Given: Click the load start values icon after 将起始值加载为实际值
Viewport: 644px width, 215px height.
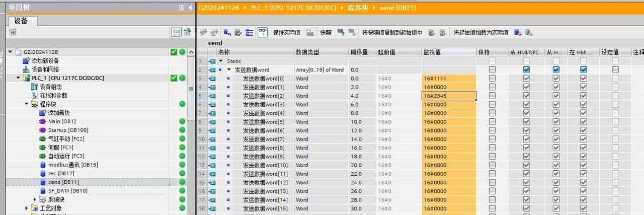Looking at the screenshot, I should click(x=518, y=32).
